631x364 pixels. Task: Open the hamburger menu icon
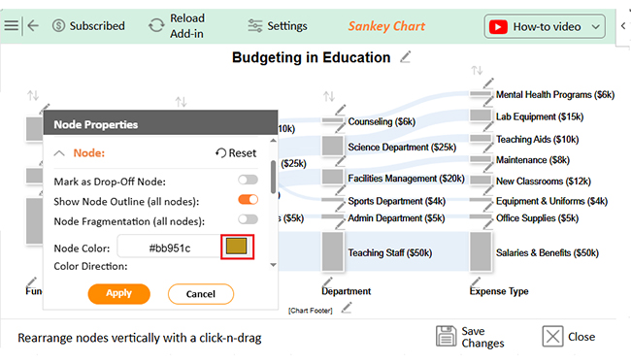[12, 26]
